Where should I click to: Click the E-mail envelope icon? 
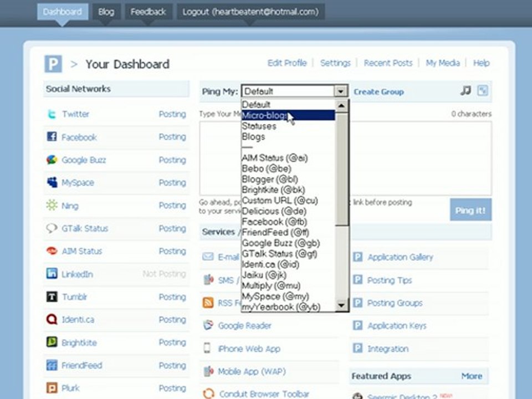[208, 257]
